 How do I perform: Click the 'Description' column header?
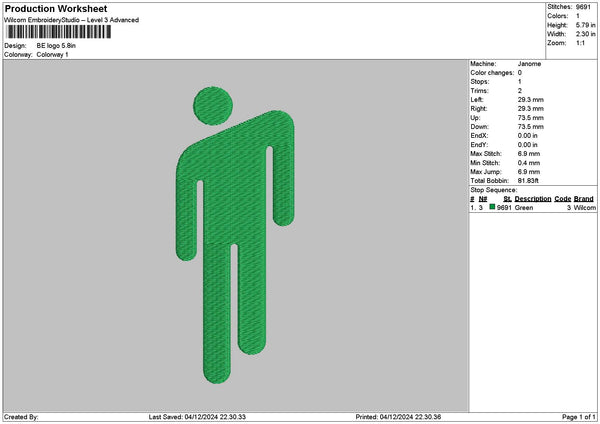tap(533, 199)
